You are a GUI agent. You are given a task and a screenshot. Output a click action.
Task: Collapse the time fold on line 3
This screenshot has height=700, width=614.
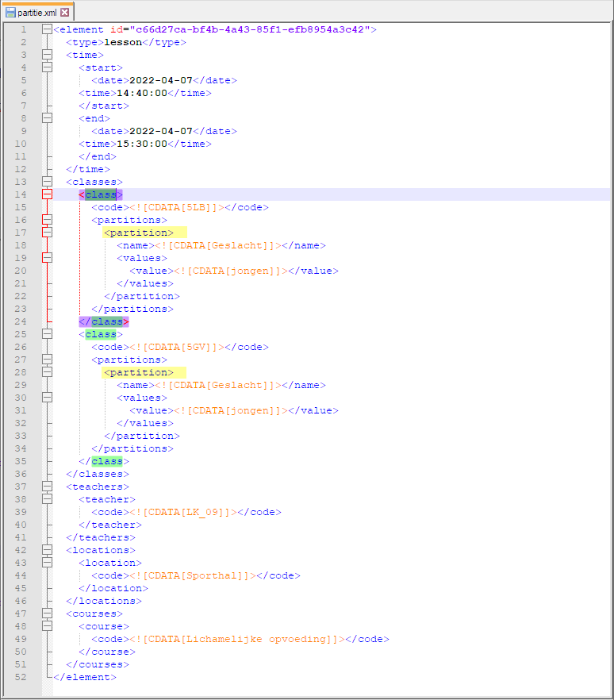click(47, 55)
